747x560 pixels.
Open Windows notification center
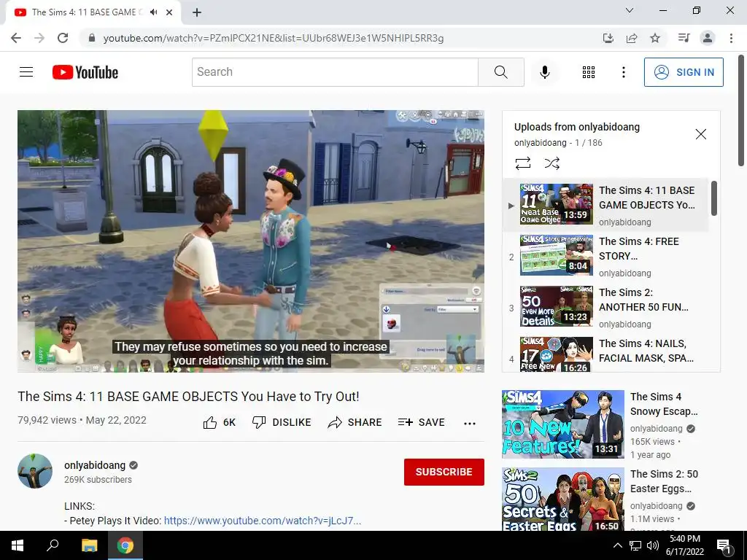click(724, 545)
